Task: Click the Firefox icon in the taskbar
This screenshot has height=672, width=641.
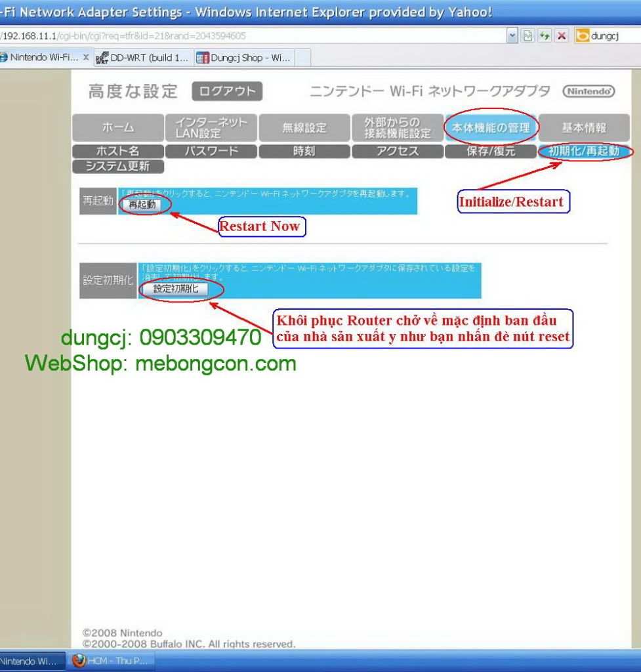Action: pyautogui.click(x=79, y=660)
